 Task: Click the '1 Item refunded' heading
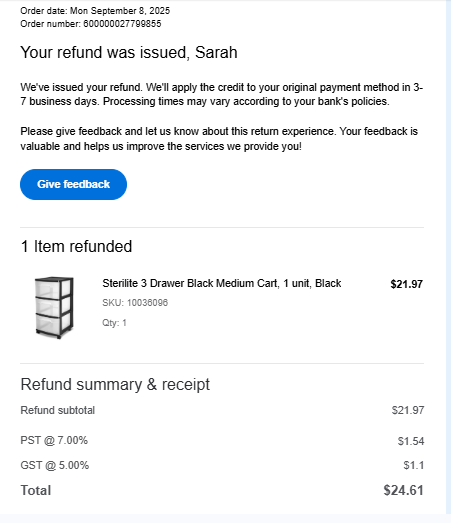76,246
